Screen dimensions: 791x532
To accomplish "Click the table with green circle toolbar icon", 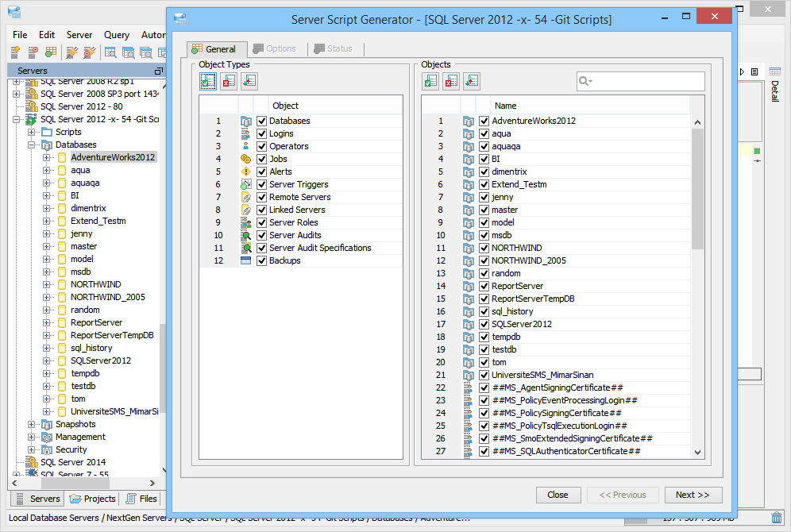I will [51, 52].
